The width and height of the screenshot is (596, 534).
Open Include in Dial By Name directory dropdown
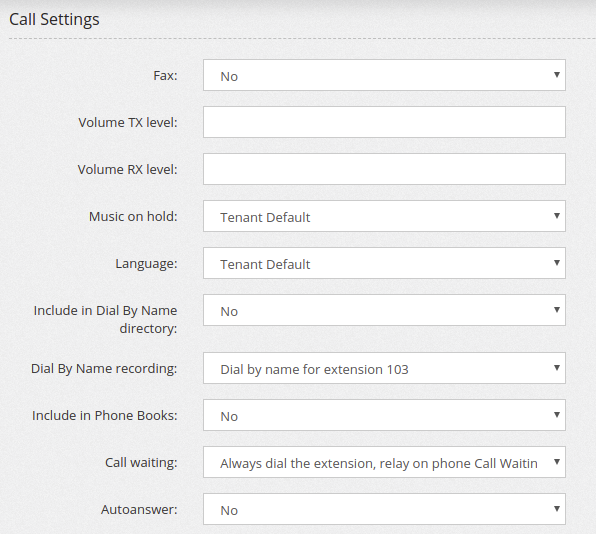[x=384, y=310]
